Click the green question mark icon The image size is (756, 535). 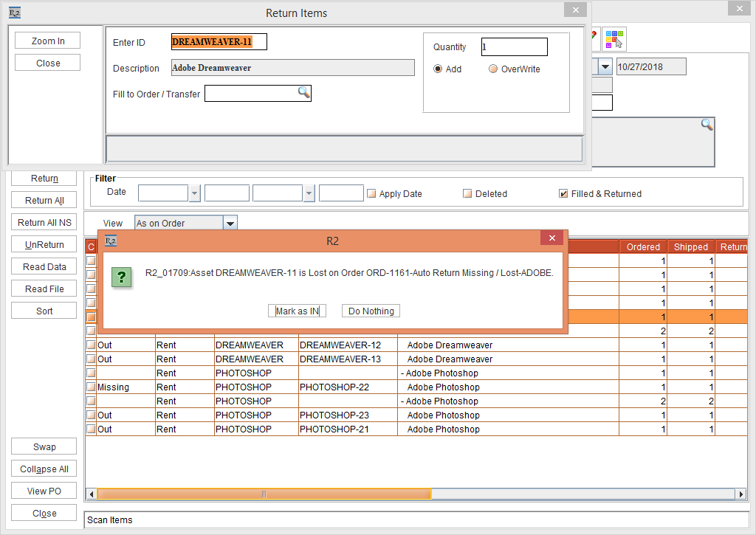coord(122,277)
